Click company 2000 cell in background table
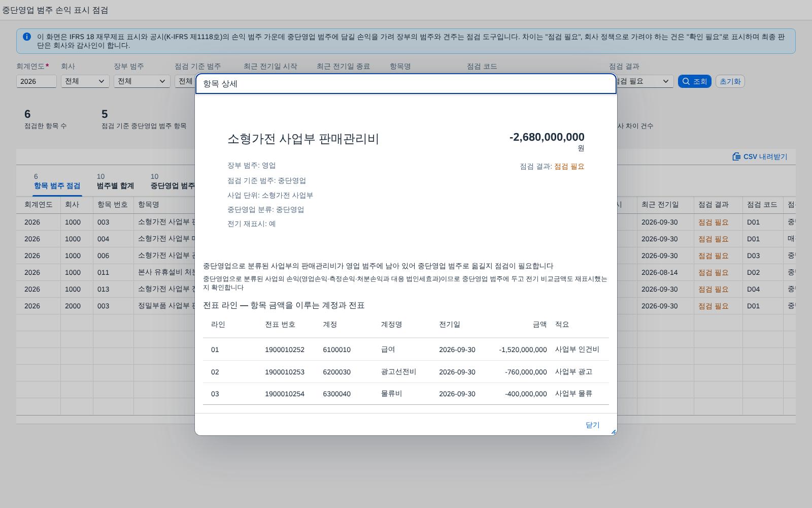This screenshot has width=812, height=508. click(73, 306)
